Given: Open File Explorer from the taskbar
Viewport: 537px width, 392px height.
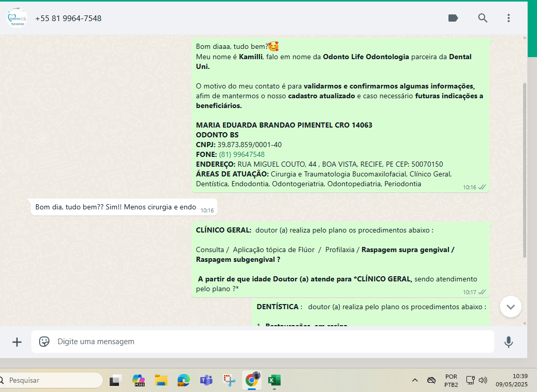Looking at the screenshot, I should coord(161,380).
